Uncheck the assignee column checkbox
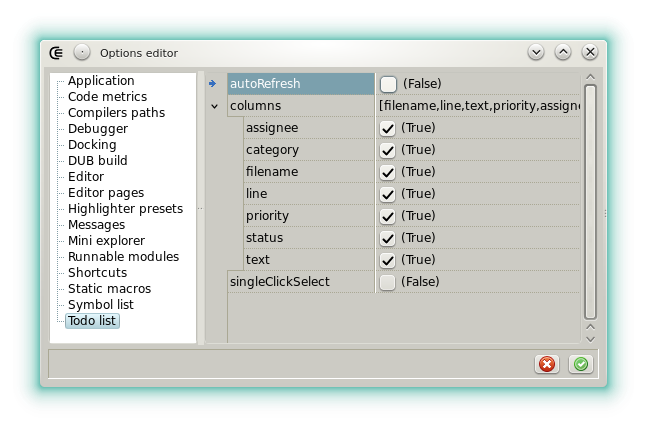The height and width of the screenshot is (427, 647). click(388, 128)
